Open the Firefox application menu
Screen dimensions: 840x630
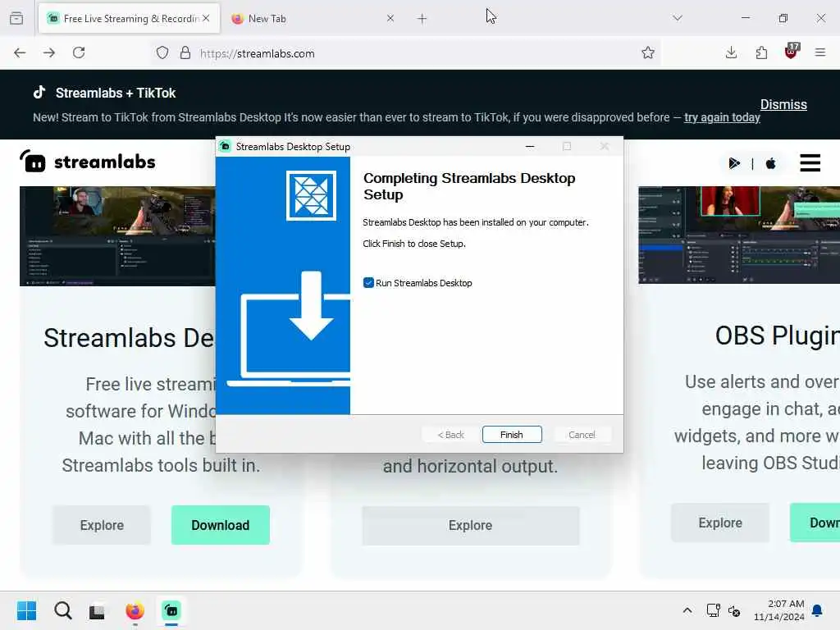click(x=820, y=52)
